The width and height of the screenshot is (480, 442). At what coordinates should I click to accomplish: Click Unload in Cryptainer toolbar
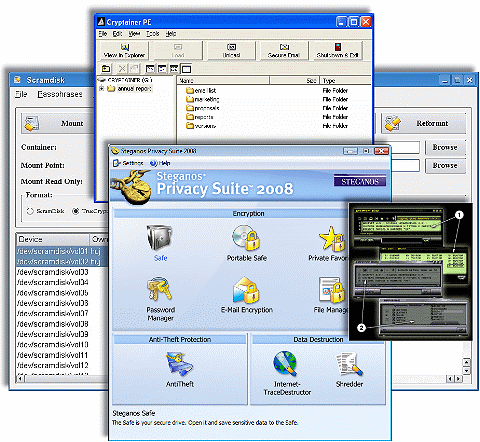pos(231,50)
